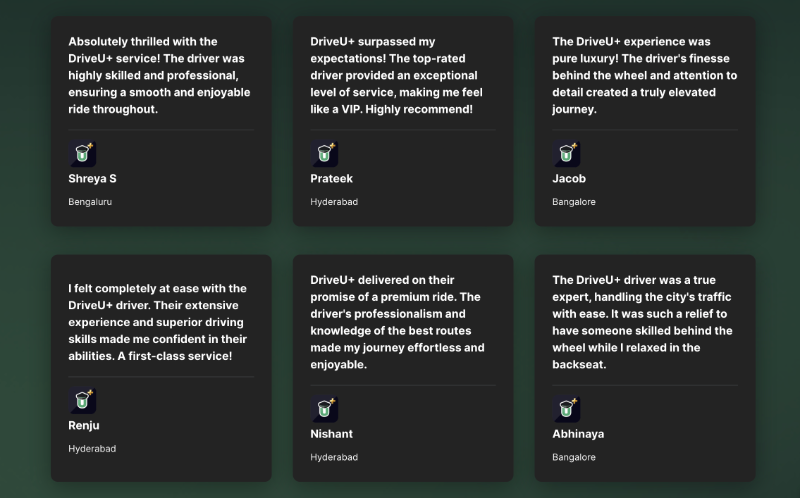Click the Bangalore location under Jacob

pos(574,202)
